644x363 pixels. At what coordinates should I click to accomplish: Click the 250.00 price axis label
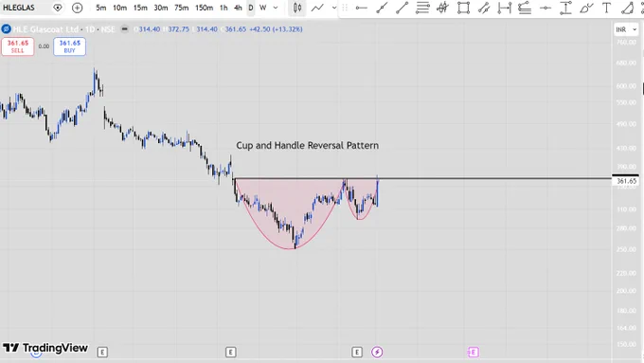click(x=626, y=249)
